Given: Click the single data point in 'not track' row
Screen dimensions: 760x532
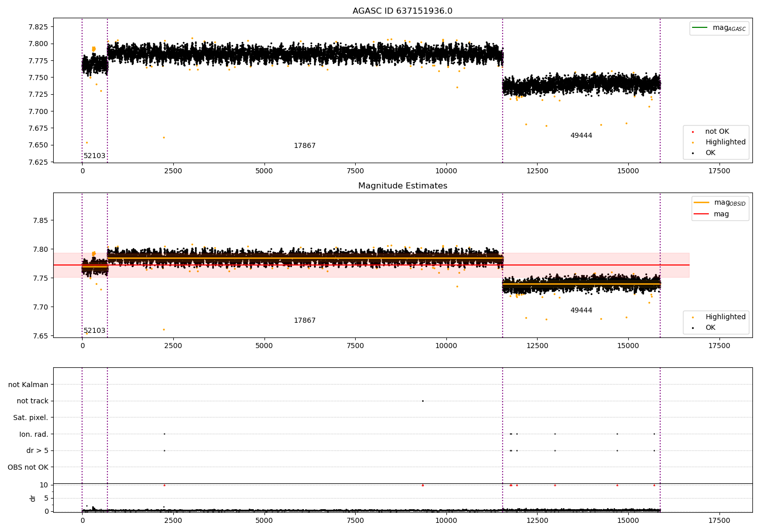Looking at the screenshot, I should (423, 401).
